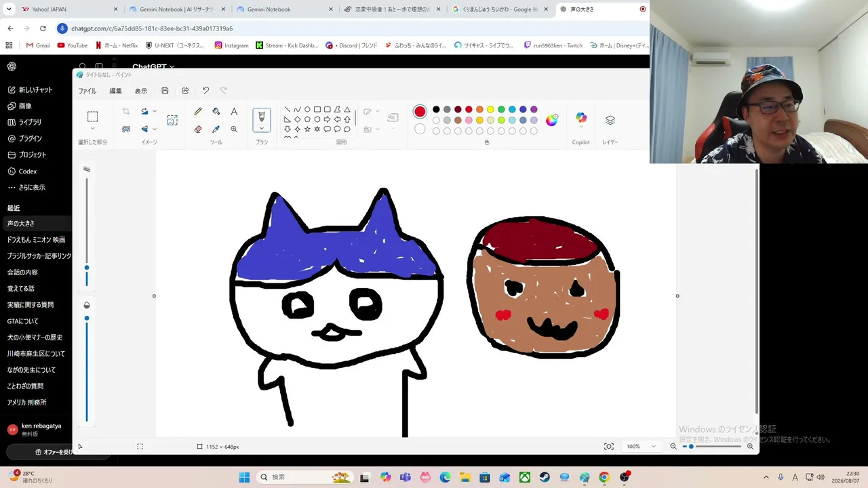Viewport: 868px width, 488px height.
Task: Select the Text tool in Paint
Action: click(x=234, y=111)
